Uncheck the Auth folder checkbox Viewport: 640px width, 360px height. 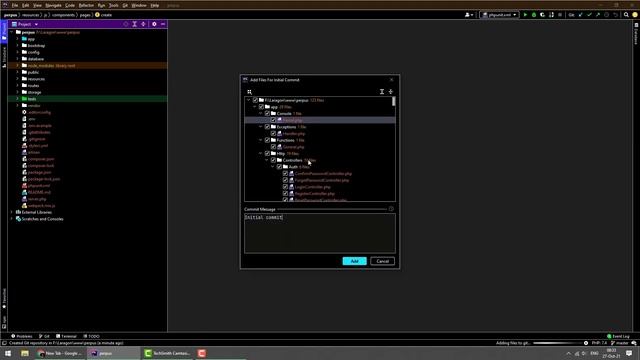coord(279,167)
